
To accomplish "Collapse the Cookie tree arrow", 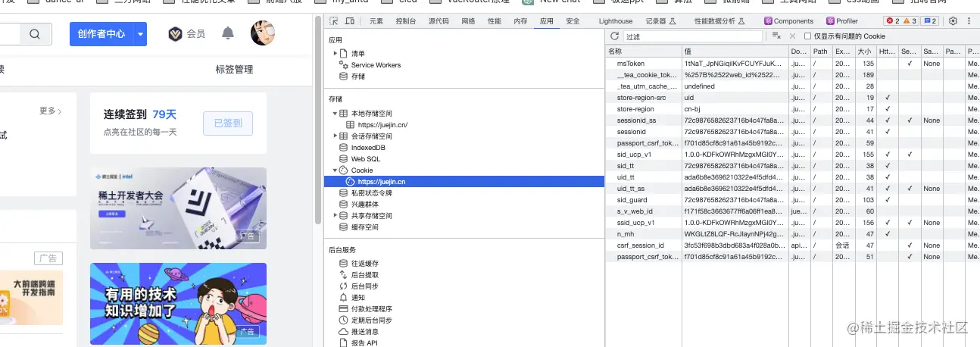I will 336,170.
